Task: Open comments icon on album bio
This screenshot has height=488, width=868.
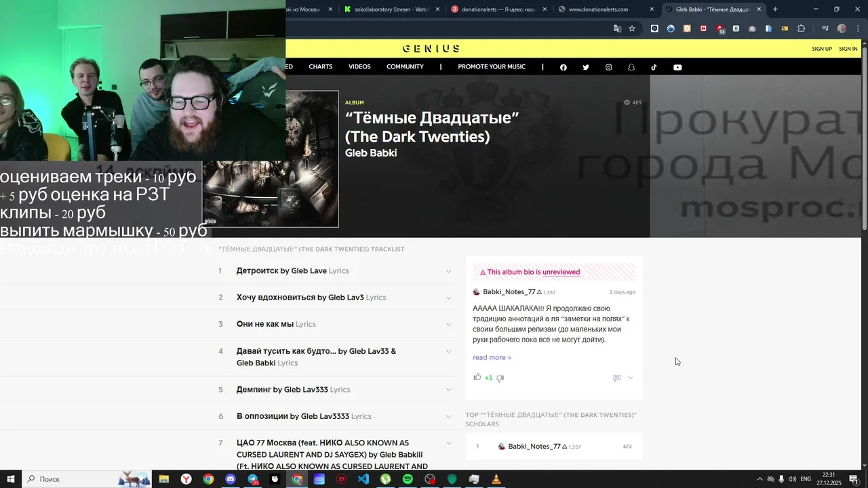Action: [x=616, y=378]
